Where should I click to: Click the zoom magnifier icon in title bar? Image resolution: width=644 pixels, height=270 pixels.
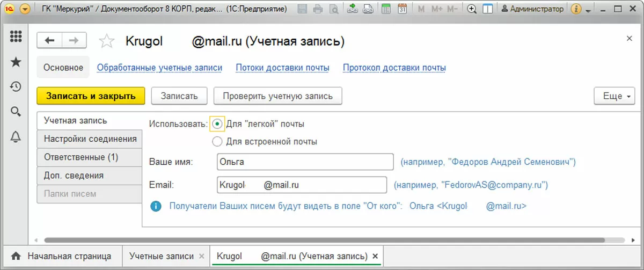[472, 9]
